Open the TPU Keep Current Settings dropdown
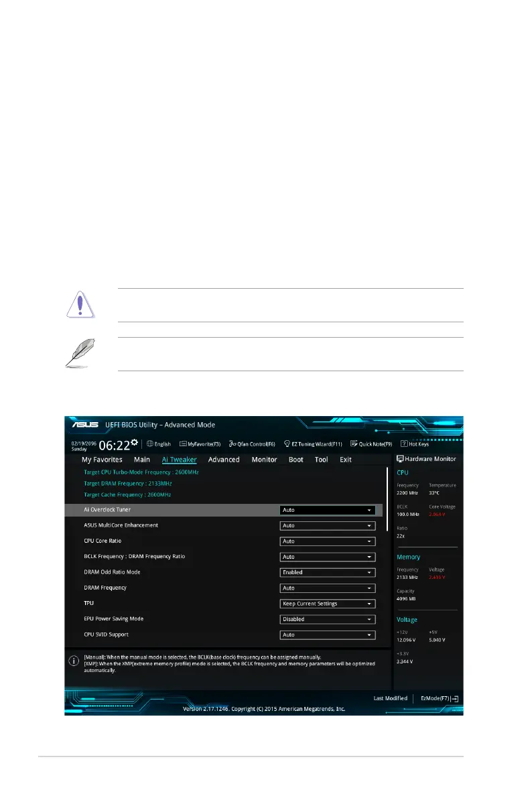 click(x=328, y=604)
